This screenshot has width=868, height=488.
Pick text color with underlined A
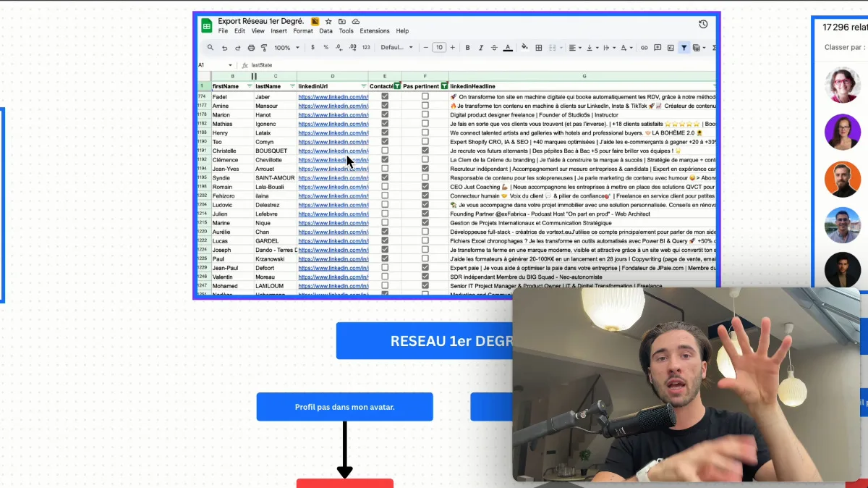tap(508, 48)
